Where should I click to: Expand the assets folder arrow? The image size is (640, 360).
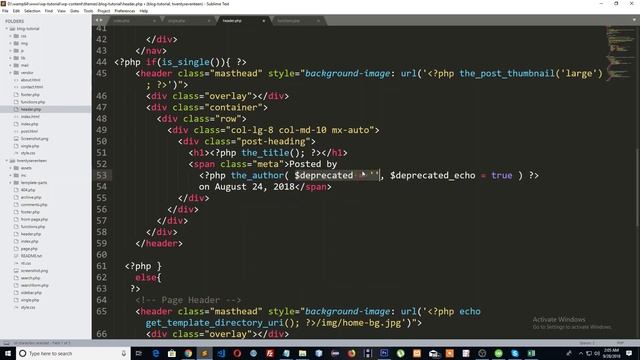[x=11, y=168]
